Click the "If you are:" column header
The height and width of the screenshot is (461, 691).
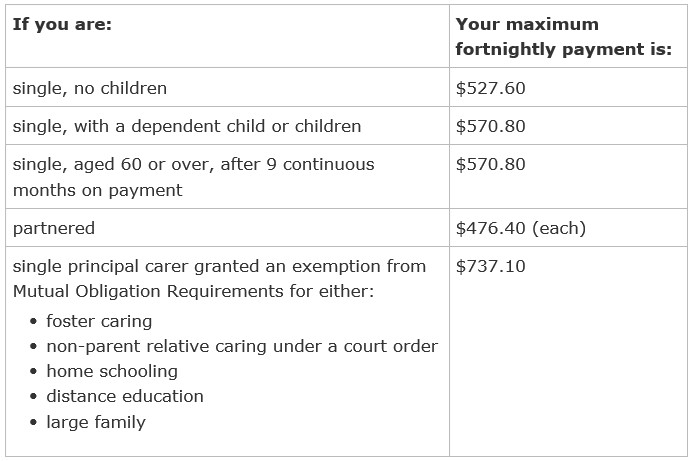tap(62, 24)
